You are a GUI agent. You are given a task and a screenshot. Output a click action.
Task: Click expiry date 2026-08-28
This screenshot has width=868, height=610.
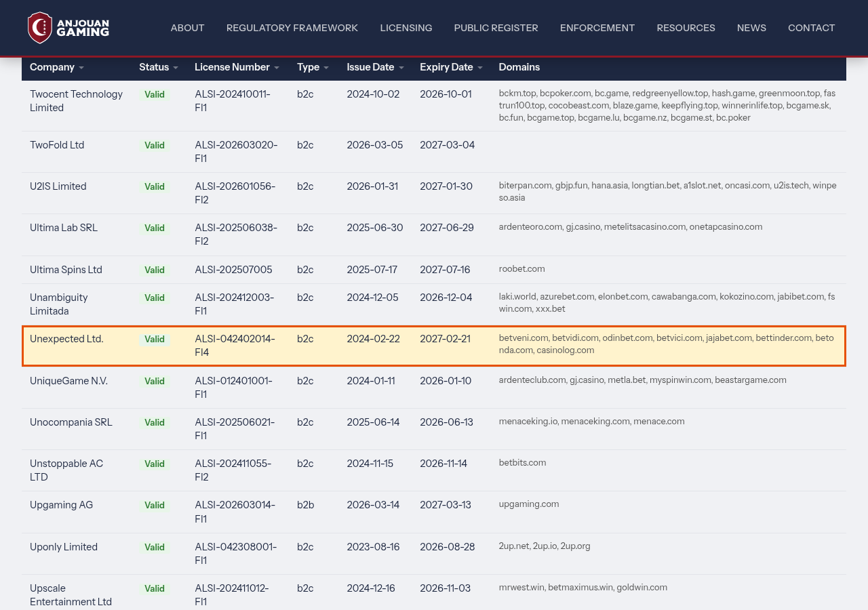pyautogui.click(x=447, y=547)
